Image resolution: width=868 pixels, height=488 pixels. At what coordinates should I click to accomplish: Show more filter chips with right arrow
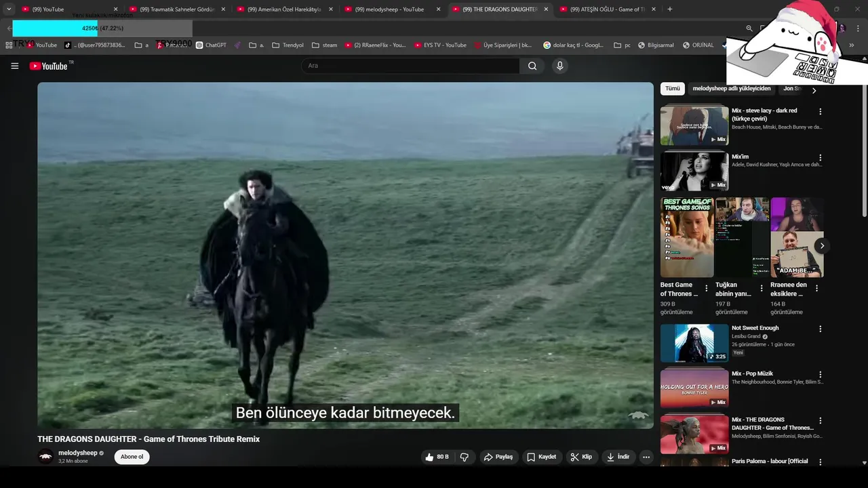pyautogui.click(x=814, y=89)
